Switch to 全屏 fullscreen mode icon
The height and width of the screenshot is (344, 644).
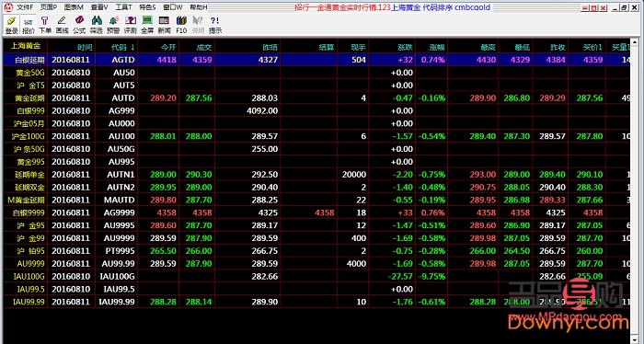[147, 25]
